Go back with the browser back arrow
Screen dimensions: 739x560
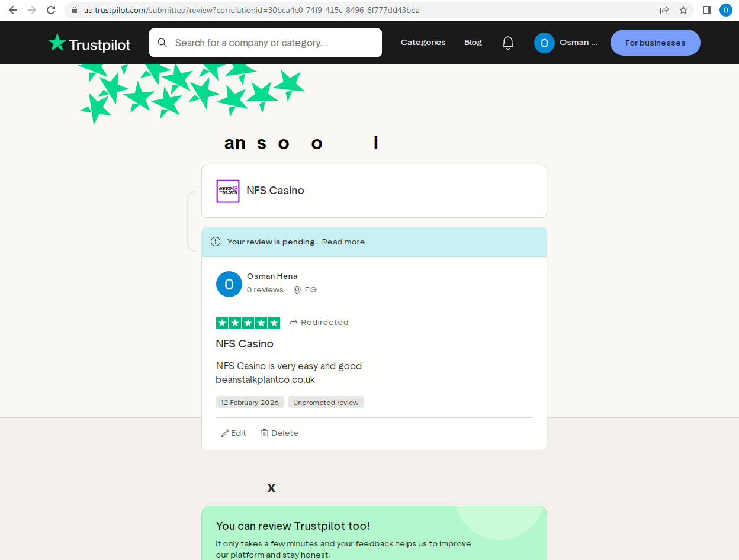(13, 10)
